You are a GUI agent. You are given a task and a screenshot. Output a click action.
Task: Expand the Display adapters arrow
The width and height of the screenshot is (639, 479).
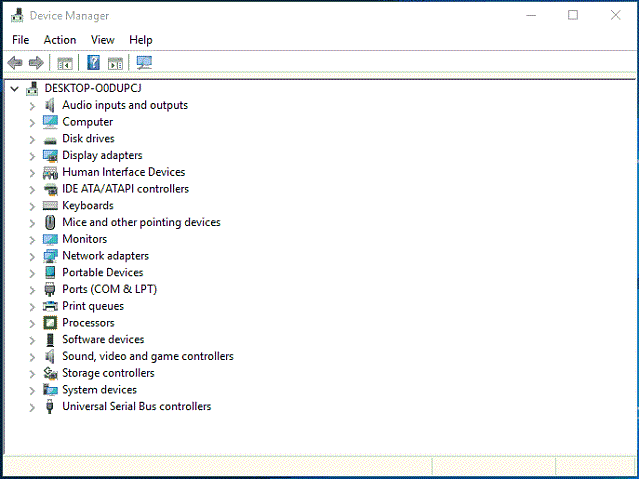tap(32, 156)
